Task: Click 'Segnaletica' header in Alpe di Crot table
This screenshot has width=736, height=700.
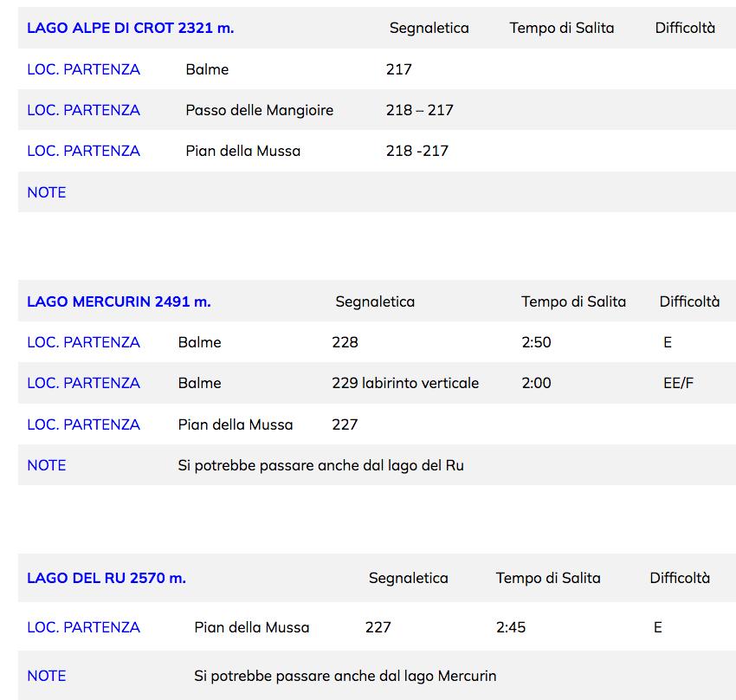Action: pos(429,28)
